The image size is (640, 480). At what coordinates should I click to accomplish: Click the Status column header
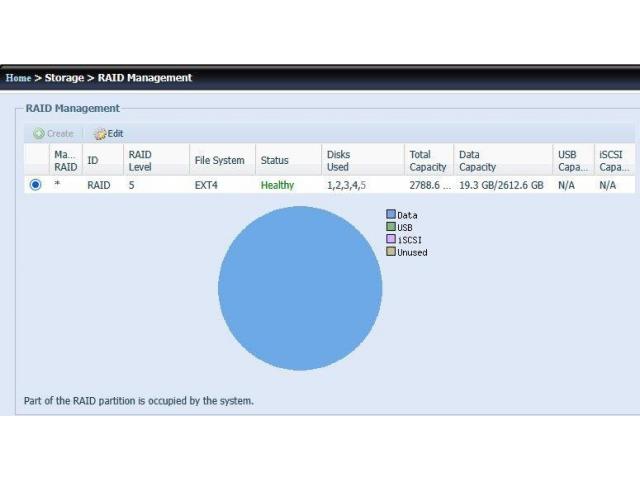[x=274, y=160]
